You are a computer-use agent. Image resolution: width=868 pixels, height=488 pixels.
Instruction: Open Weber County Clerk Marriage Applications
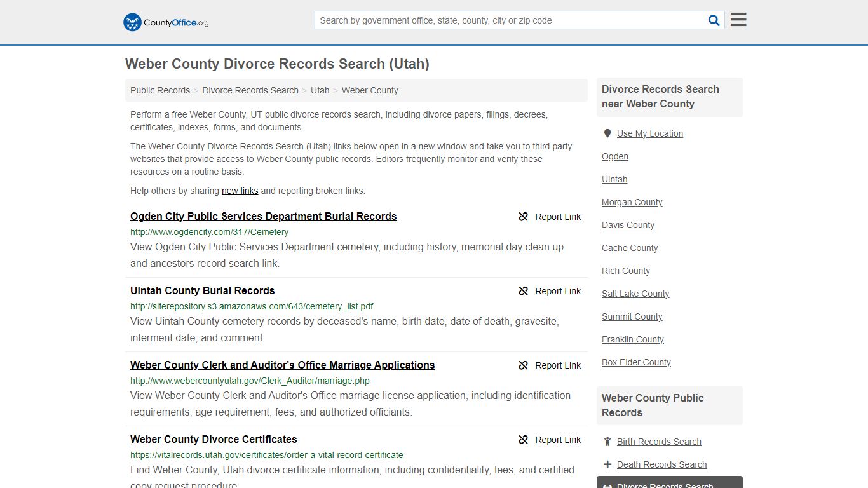pyautogui.click(x=282, y=365)
